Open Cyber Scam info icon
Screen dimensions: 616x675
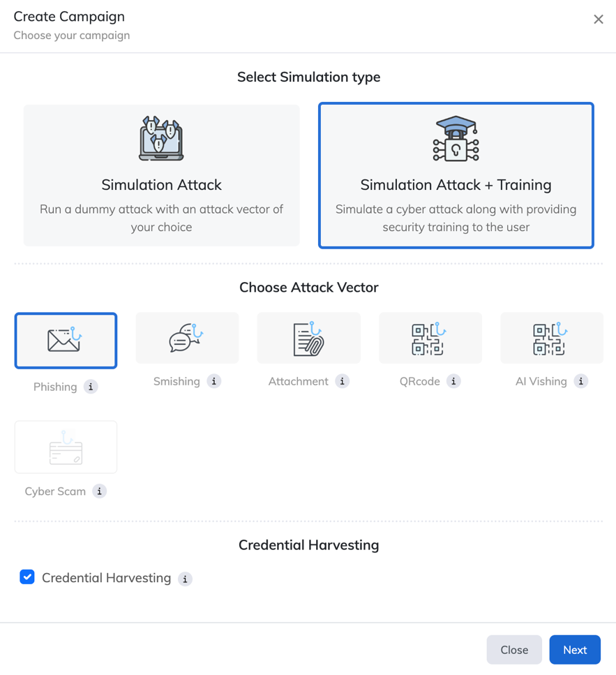pyautogui.click(x=99, y=491)
